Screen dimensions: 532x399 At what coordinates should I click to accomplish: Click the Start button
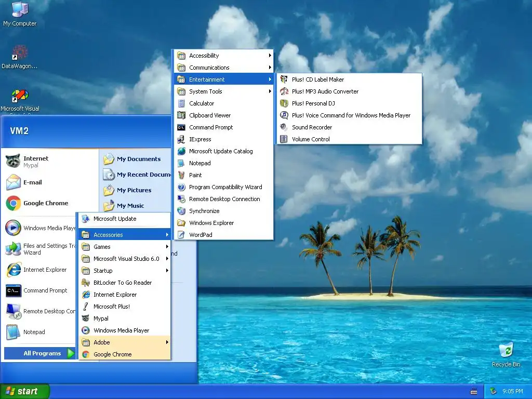[24, 391]
